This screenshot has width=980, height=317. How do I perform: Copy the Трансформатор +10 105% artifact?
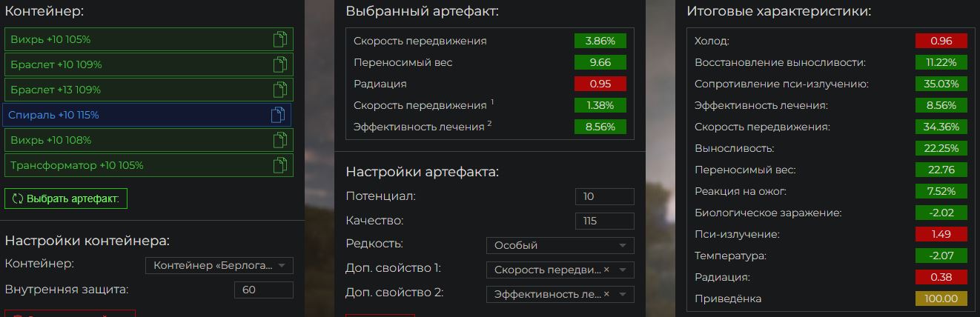tap(279, 165)
